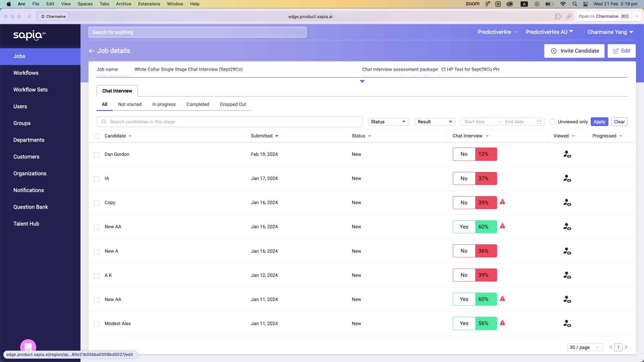
Task: Click the red warning icon beside Copy's score
Action: (502, 202)
